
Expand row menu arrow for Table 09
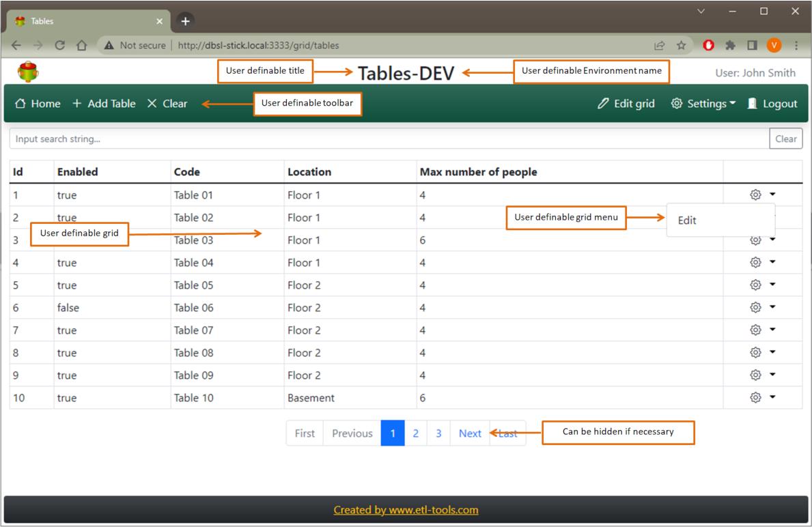(x=772, y=374)
